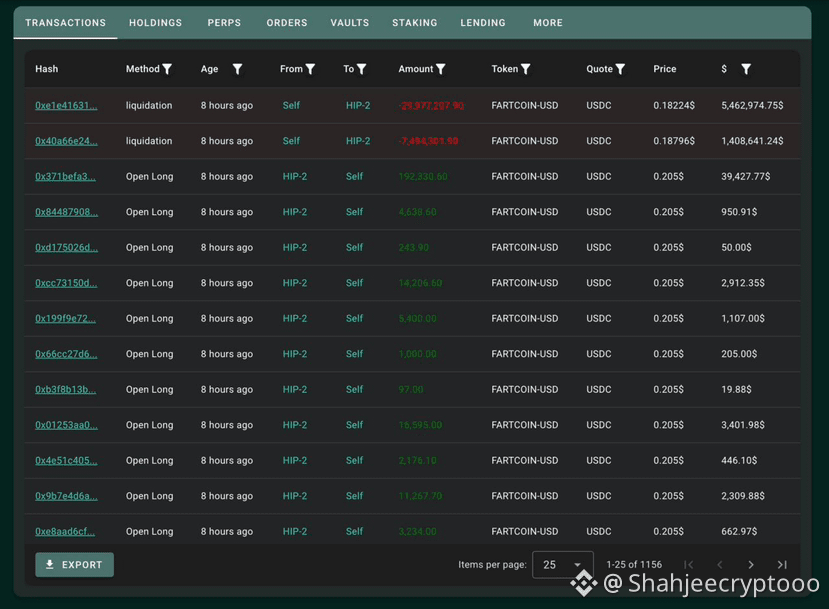
Task: Open transaction hash 0xcc73150d
Action: pyautogui.click(x=66, y=283)
